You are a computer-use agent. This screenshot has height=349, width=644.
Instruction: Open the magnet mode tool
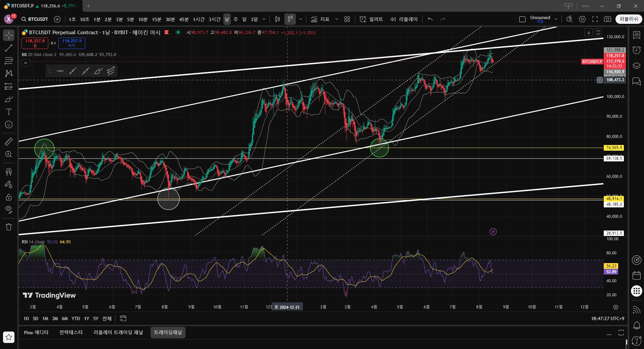tap(9, 172)
